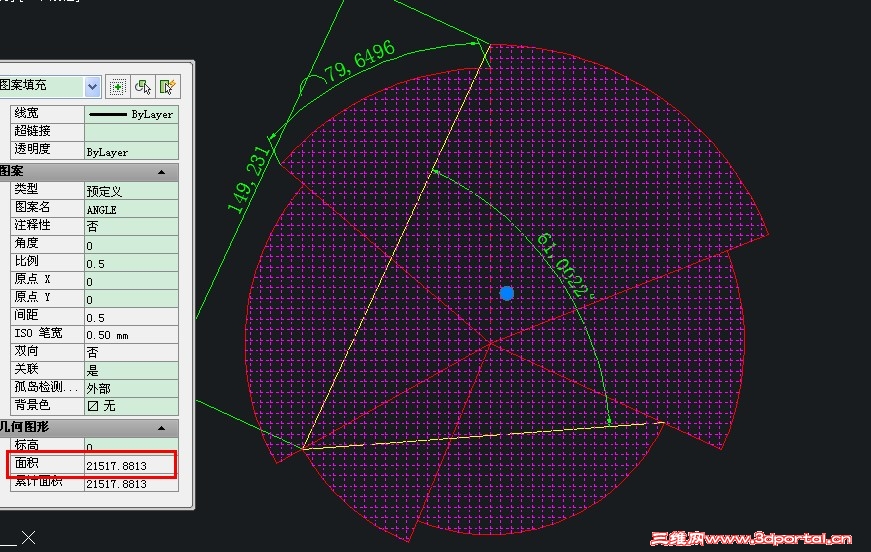Click the 孤岛检测 value 外部
This screenshot has width=871, height=552.
pyautogui.click(x=131, y=388)
